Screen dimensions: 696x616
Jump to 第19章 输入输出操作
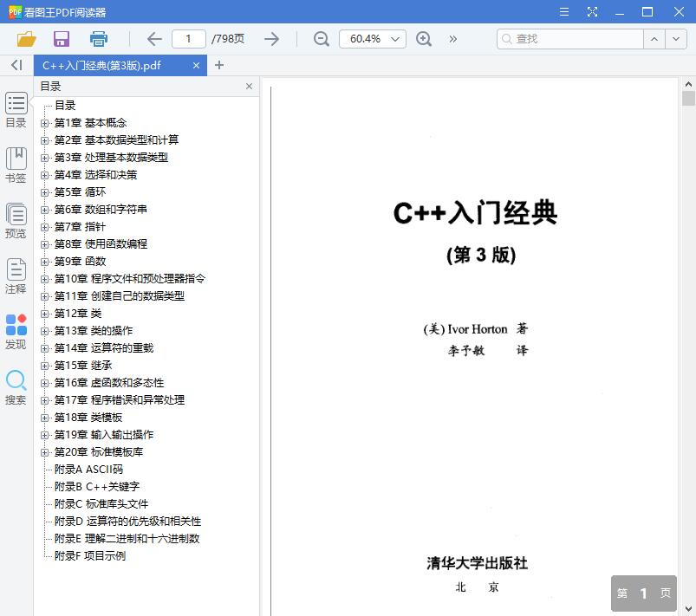pyautogui.click(x=104, y=434)
